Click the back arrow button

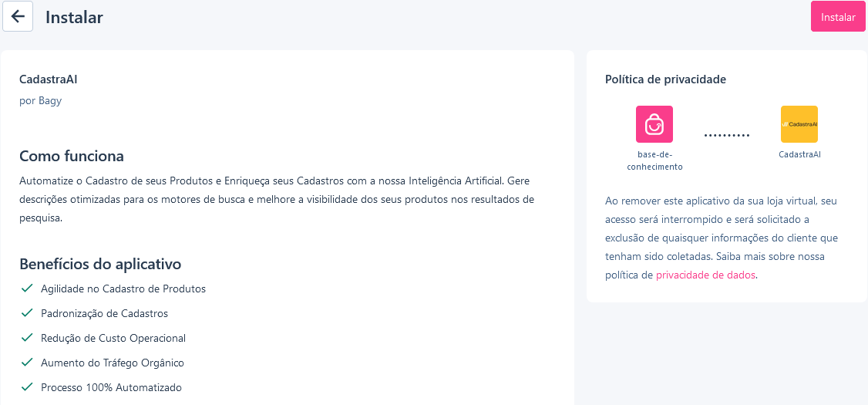18,17
